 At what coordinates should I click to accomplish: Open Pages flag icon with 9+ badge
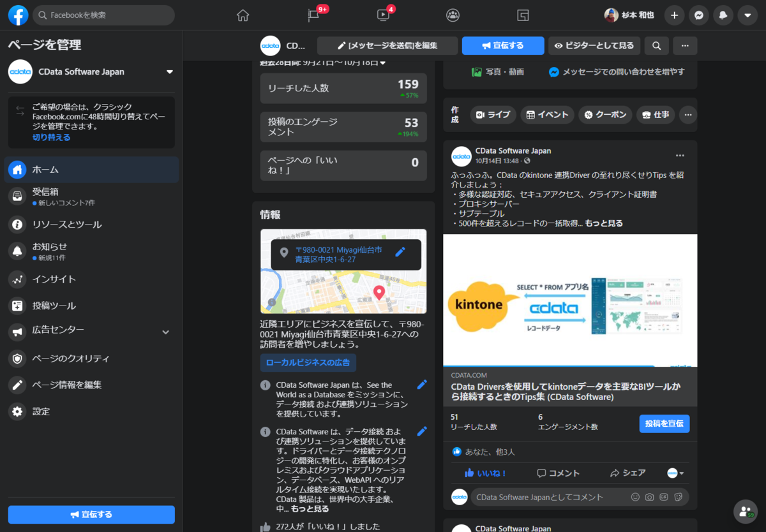(x=313, y=15)
